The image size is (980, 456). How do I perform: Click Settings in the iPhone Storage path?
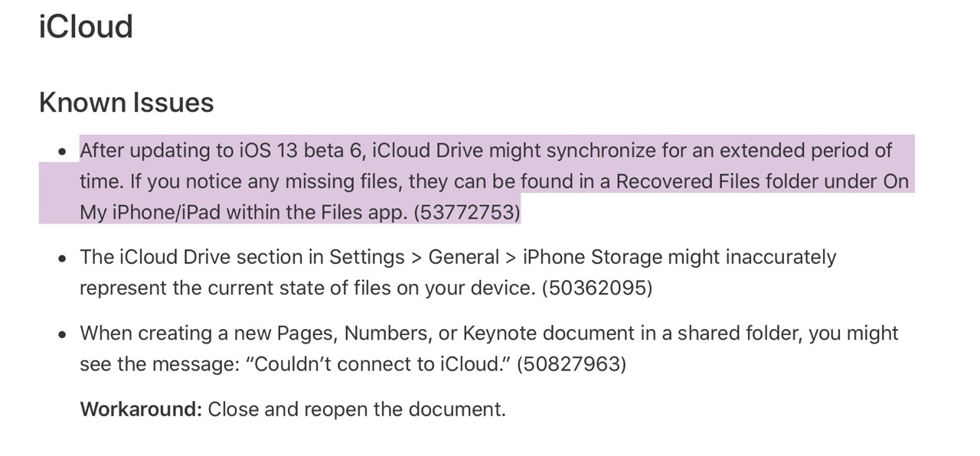[x=367, y=257]
